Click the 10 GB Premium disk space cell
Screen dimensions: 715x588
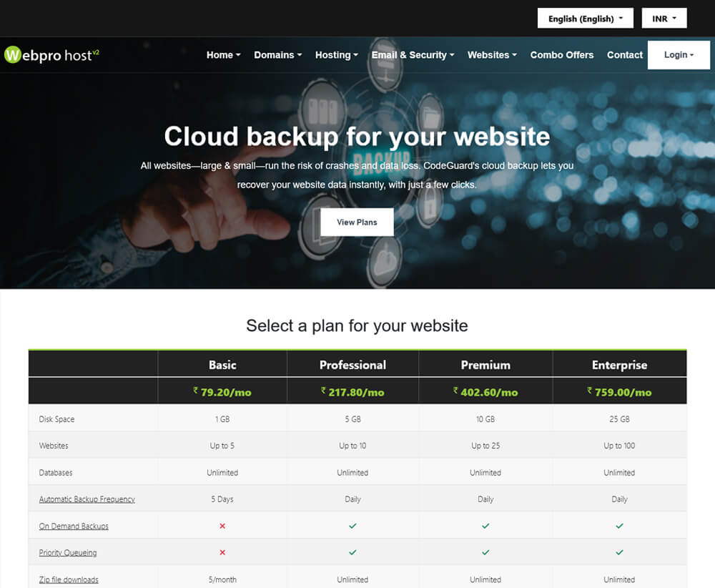point(485,418)
